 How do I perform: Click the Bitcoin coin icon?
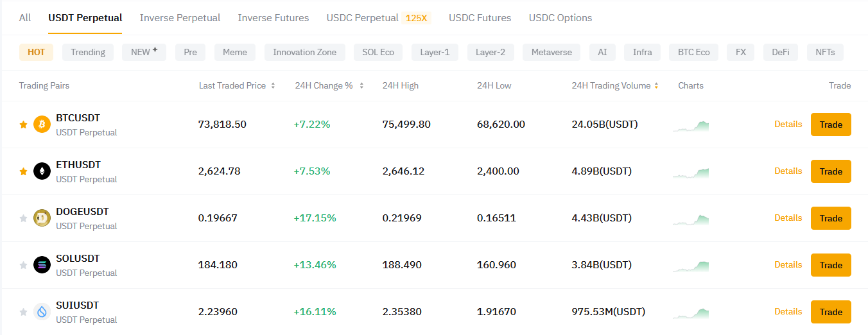tap(42, 125)
